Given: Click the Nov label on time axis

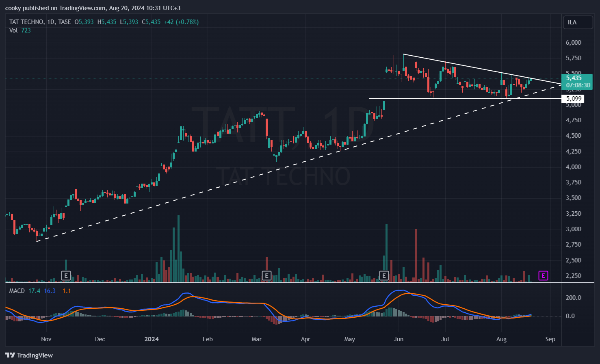Looking at the screenshot, I should [x=46, y=339].
